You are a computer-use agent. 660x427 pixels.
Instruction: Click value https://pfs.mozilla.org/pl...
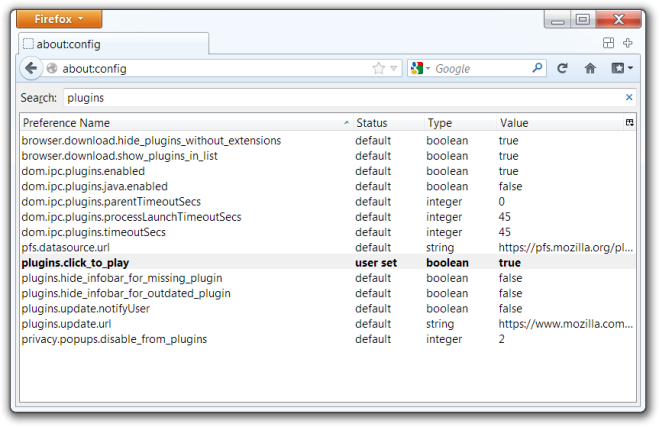(566, 247)
